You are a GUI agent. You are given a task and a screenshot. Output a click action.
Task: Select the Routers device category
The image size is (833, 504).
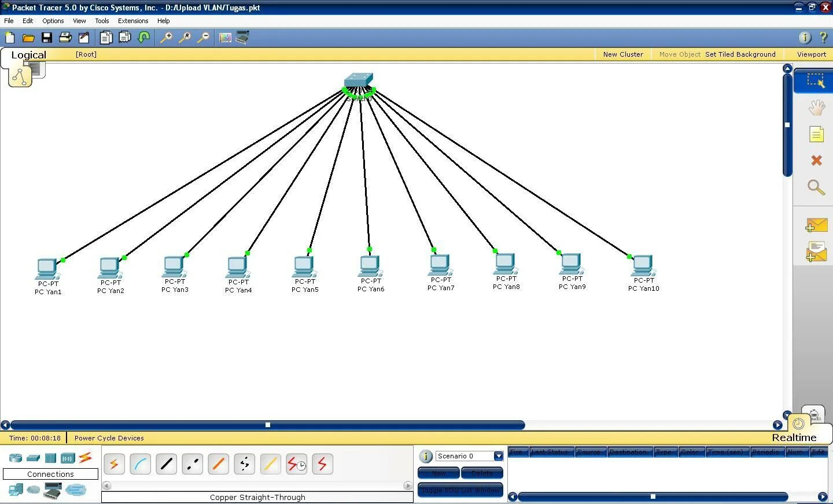point(16,458)
